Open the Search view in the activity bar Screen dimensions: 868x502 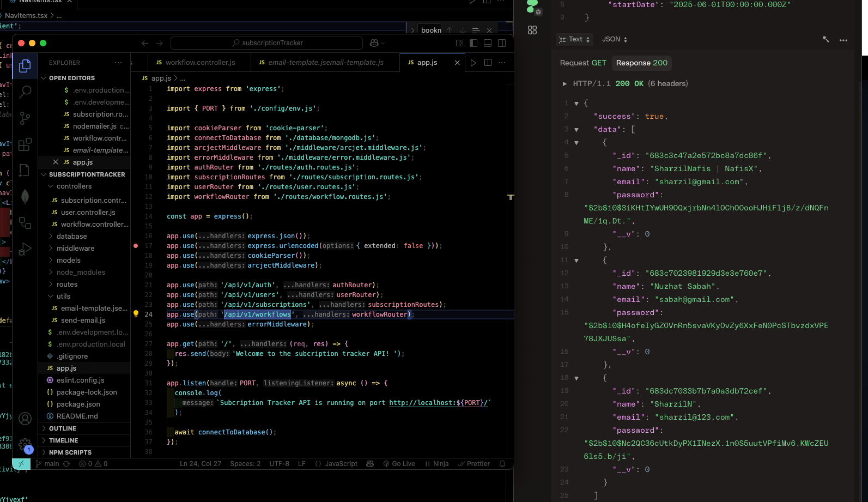pos(25,92)
